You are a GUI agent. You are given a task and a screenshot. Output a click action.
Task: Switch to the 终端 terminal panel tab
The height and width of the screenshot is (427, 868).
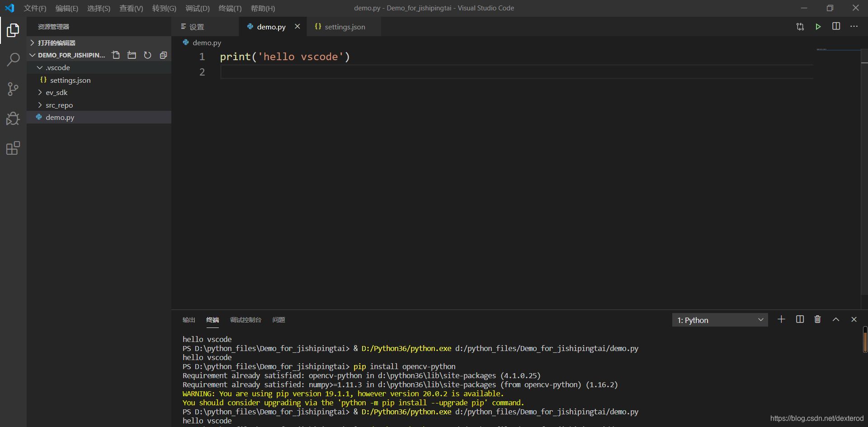(212, 320)
